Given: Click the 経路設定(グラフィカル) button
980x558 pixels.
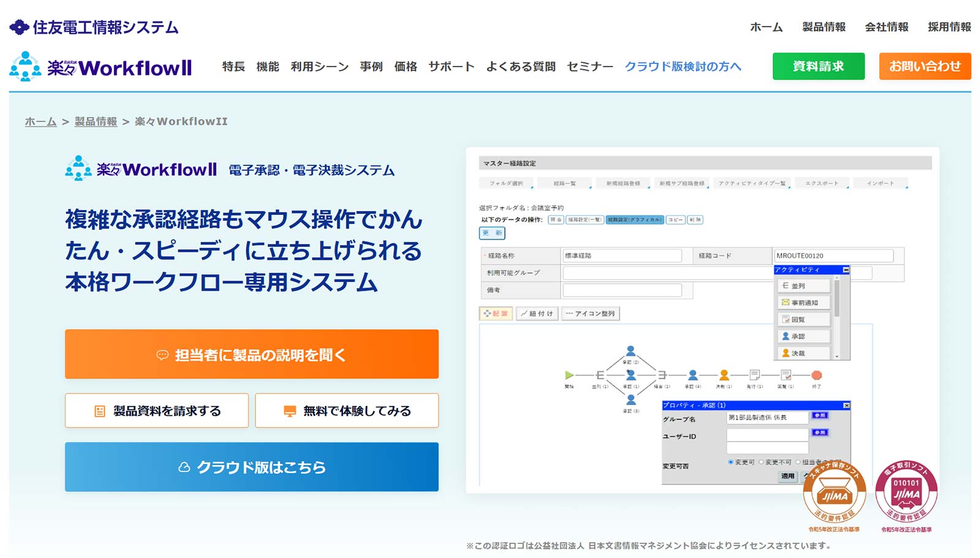Looking at the screenshot, I should click(635, 219).
